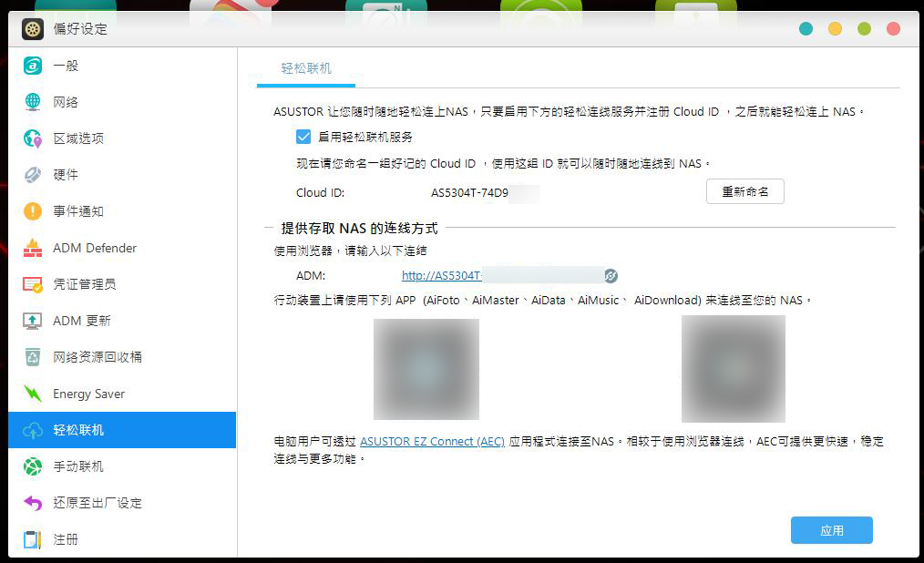Image resolution: width=924 pixels, height=563 pixels.
Task: Click 重新命名 button for Cloud ID
Action: 744,191
